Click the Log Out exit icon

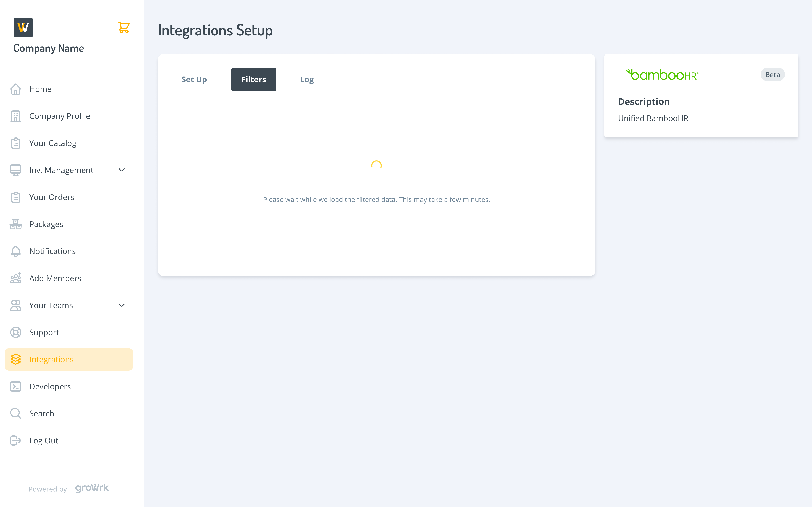pyautogui.click(x=15, y=440)
